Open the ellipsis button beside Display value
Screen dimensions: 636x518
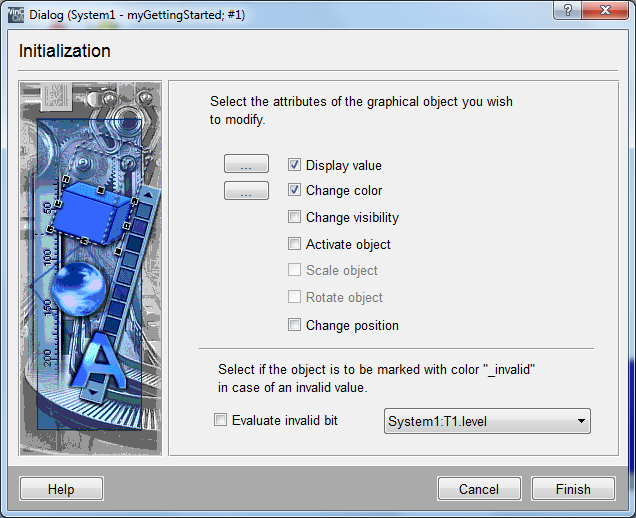[246, 165]
